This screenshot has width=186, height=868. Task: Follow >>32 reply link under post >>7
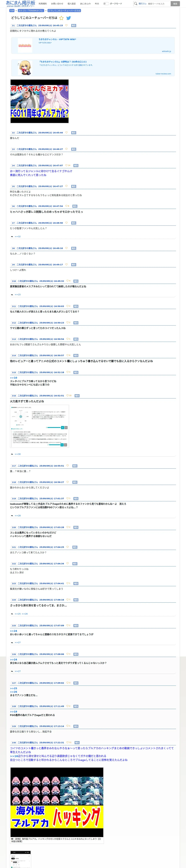point(18,237)
